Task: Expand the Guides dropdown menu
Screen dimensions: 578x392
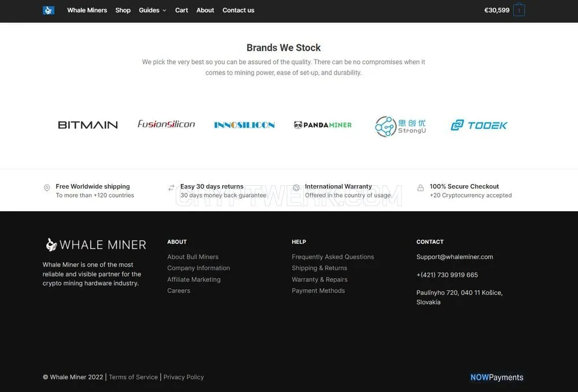Action: tap(152, 10)
